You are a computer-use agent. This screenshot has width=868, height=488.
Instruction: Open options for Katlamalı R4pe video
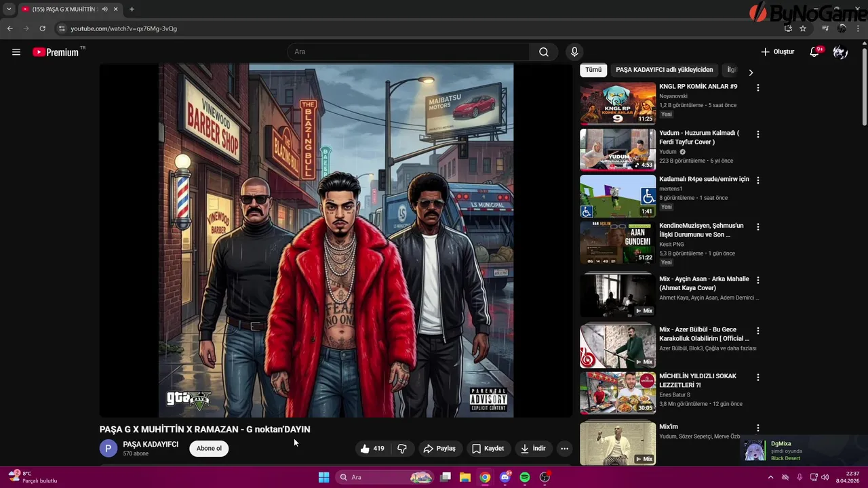(x=758, y=180)
